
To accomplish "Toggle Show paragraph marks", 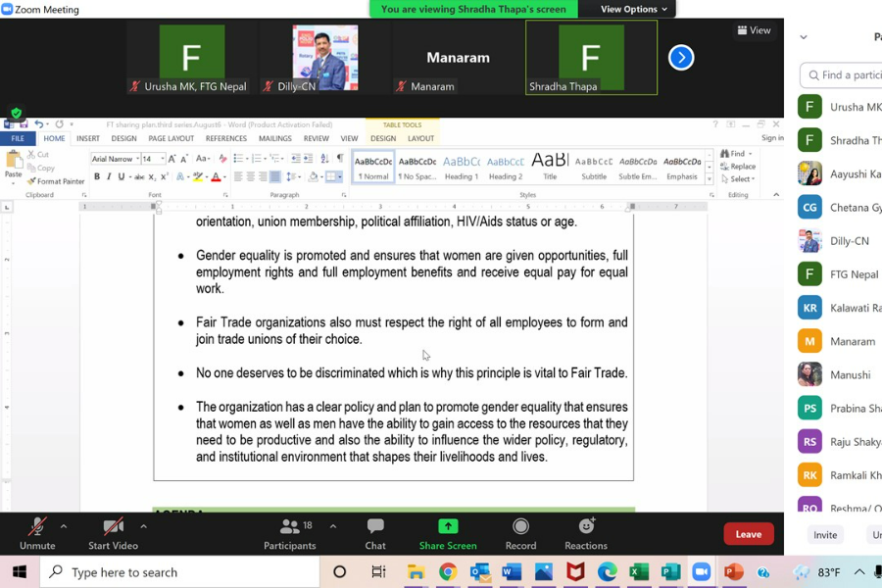I will pyautogui.click(x=340, y=159).
